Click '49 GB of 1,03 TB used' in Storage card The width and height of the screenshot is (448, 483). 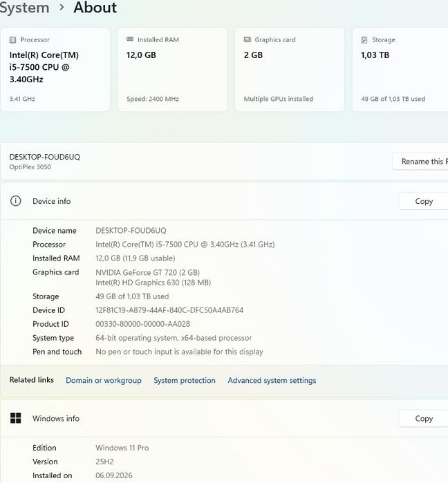click(393, 99)
